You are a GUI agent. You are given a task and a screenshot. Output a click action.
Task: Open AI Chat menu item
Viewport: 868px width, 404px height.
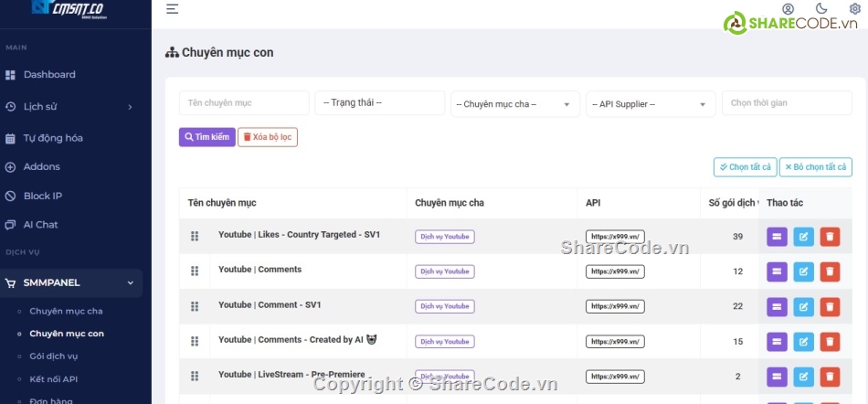tap(40, 225)
